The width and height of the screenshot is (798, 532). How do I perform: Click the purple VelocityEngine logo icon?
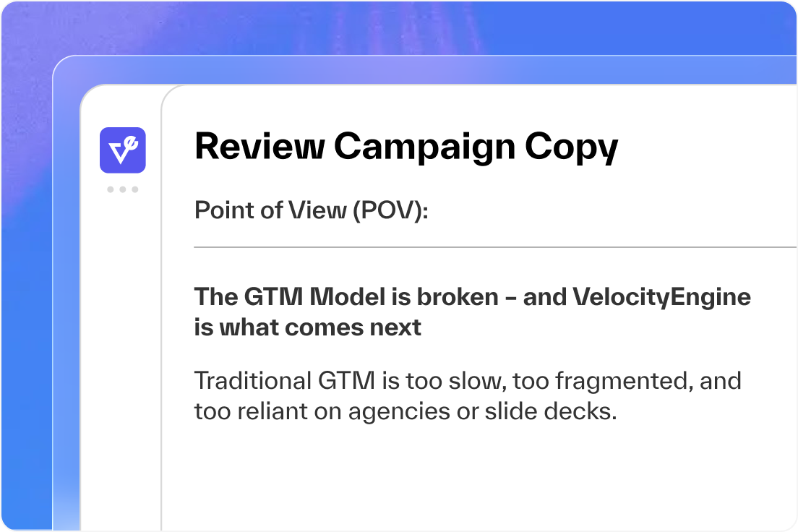tap(123, 150)
